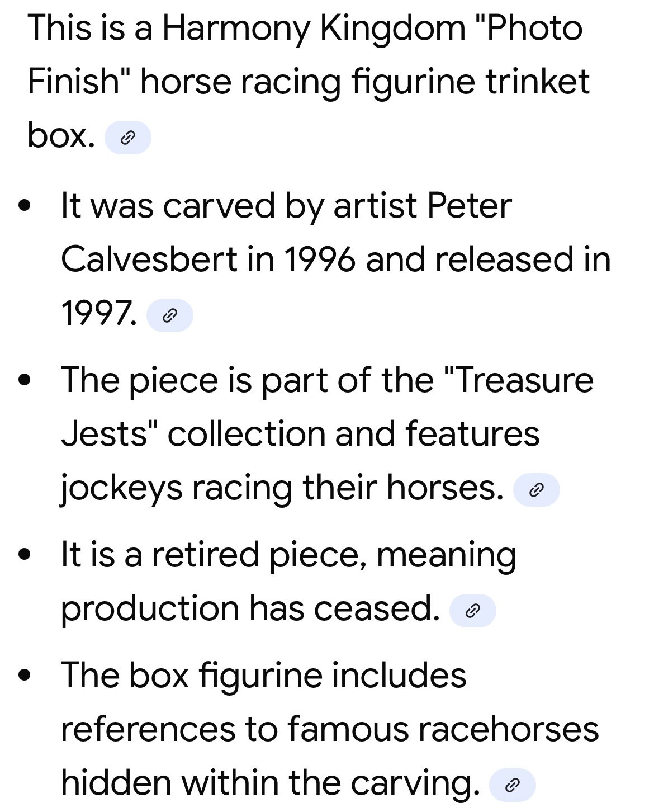Image resolution: width=654 pixels, height=812 pixels.
Task: Open citation link after 'production has ceased.'
Action: (472, 611)
